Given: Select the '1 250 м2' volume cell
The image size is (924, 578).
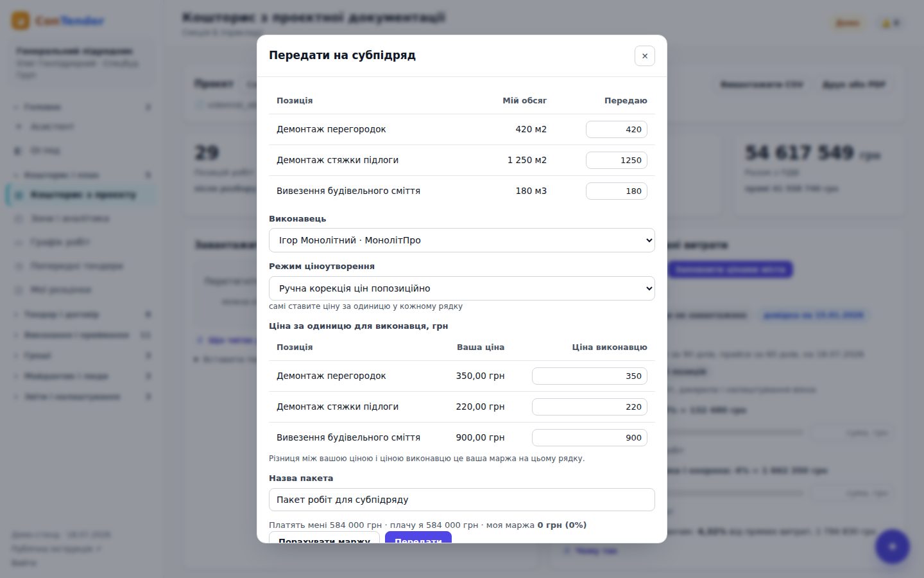Looking at the screenshot, I should 527,160.
